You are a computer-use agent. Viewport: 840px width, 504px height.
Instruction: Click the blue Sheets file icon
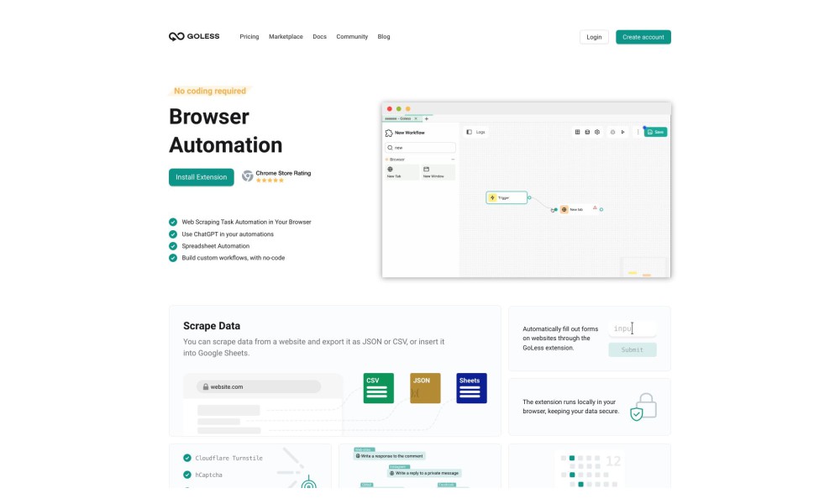click(x=471, y=388)
